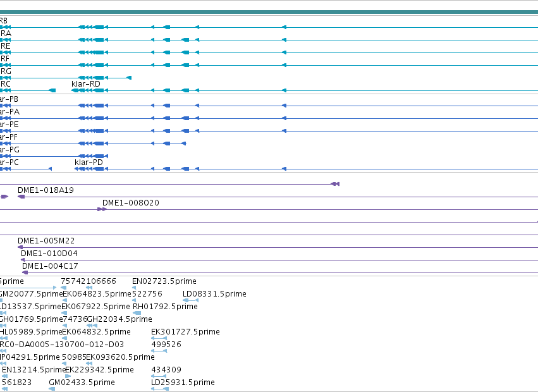The height and width of the screenshot is (392, 538).
Task: Click the arrow glyph under the EK301727.5prime label
Action: point(159,338)
